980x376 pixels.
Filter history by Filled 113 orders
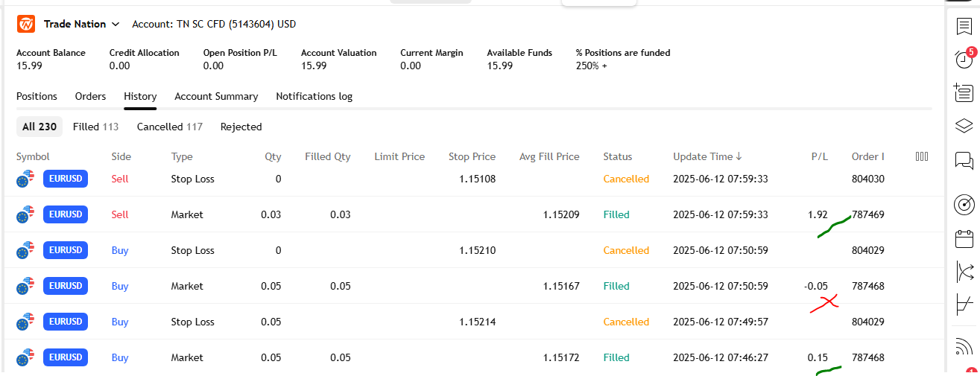tap(95, 127)
